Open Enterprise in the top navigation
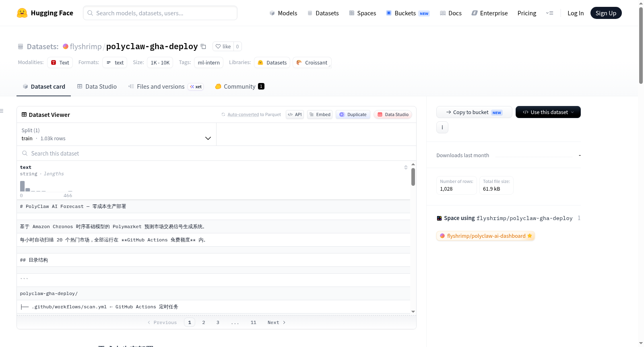Screen dimensions: 644x347 point(489,13)
